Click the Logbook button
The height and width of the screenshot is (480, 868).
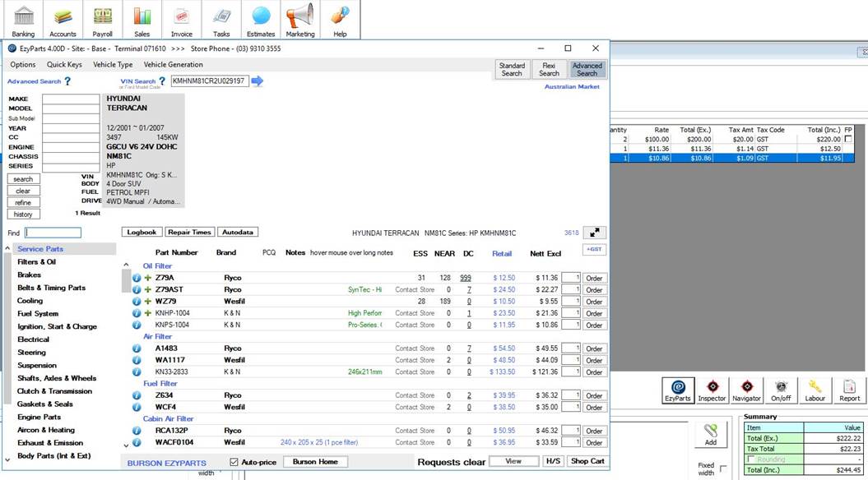pyautogui.click(x=142, y=233)
